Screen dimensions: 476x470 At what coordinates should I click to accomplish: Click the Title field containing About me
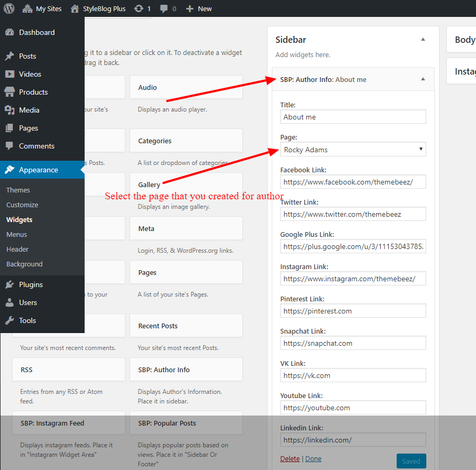click(x=353, y=116)
